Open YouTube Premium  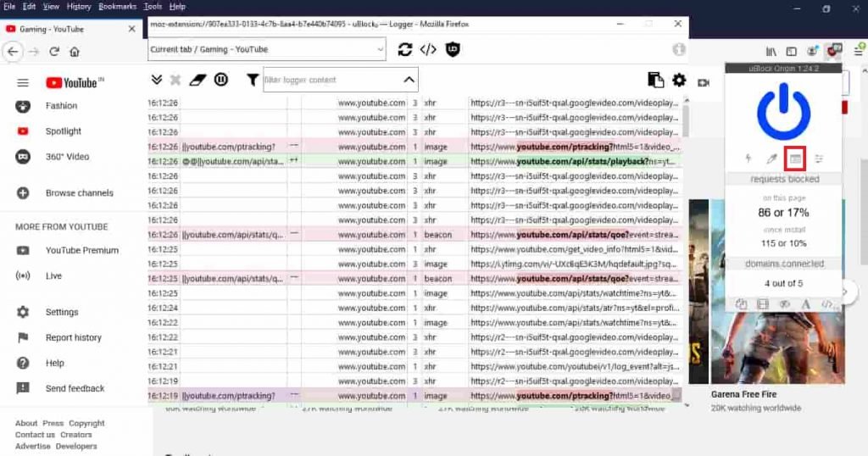(82, 250)
